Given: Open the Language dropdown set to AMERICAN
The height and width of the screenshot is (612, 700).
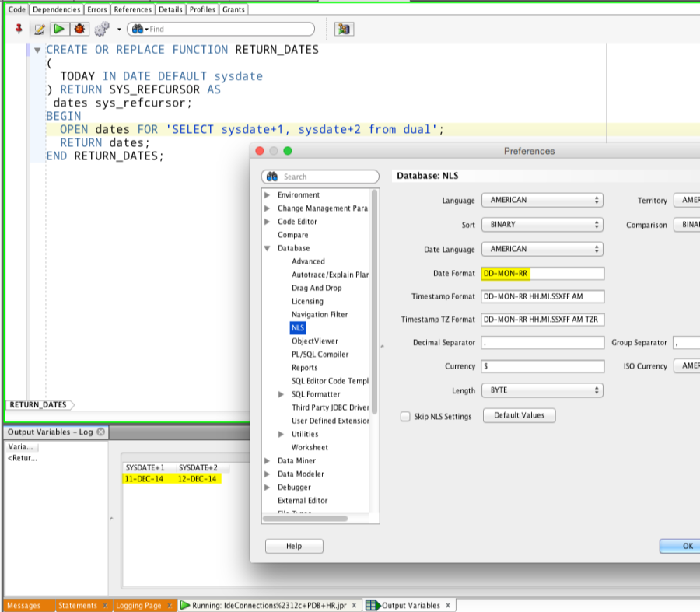Looking at the screenshot, I should 542,200.
